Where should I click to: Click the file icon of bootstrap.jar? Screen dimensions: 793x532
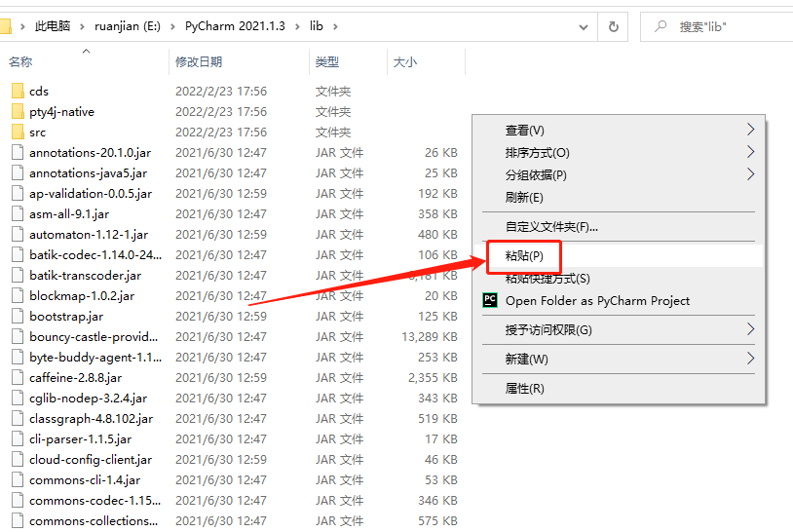18,316
